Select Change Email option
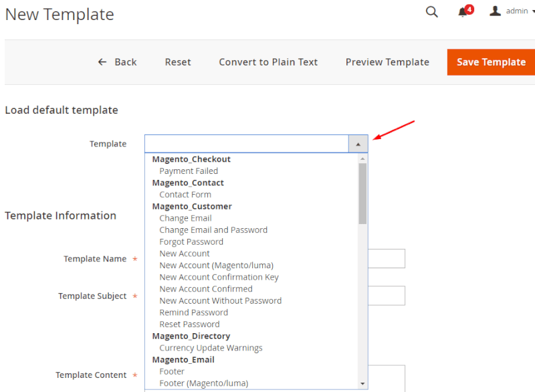This screenshot has height=392, width=535. (x=185, y=218)
